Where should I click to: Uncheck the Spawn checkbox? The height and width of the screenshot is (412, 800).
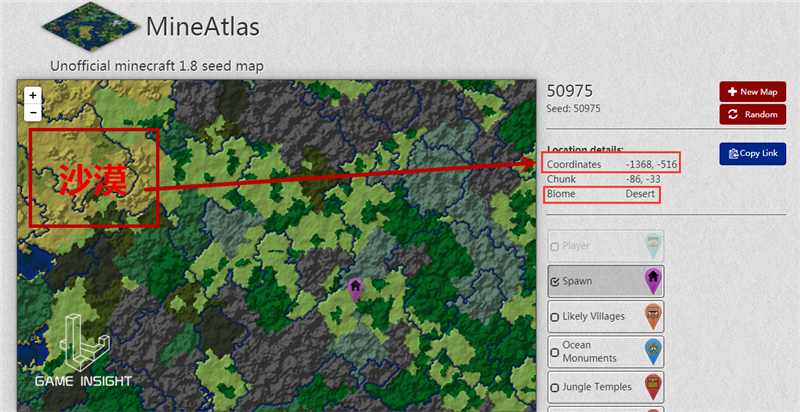[555, 282]
